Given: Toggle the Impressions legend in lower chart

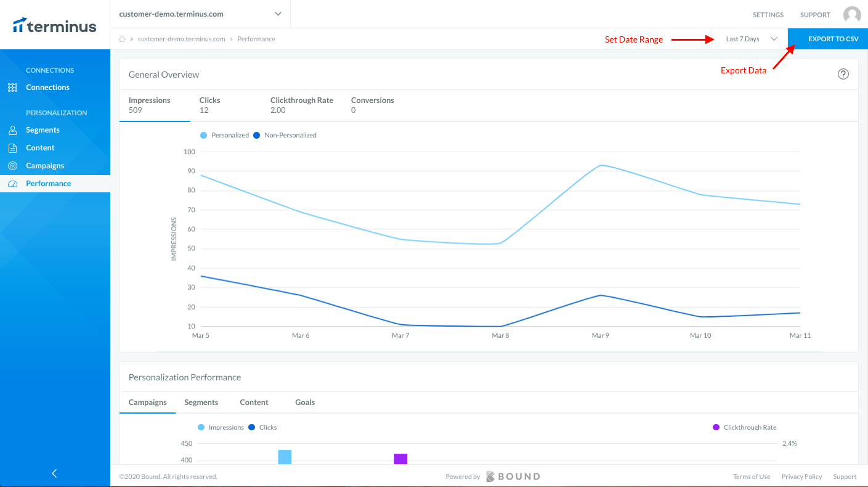Looking at the screenshot, I should [x=221, y=427].
